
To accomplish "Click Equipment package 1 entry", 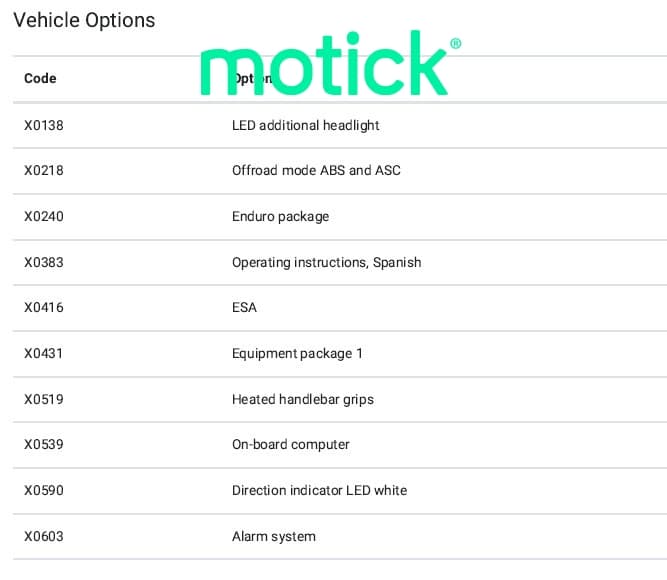I will tap(297, 353).
